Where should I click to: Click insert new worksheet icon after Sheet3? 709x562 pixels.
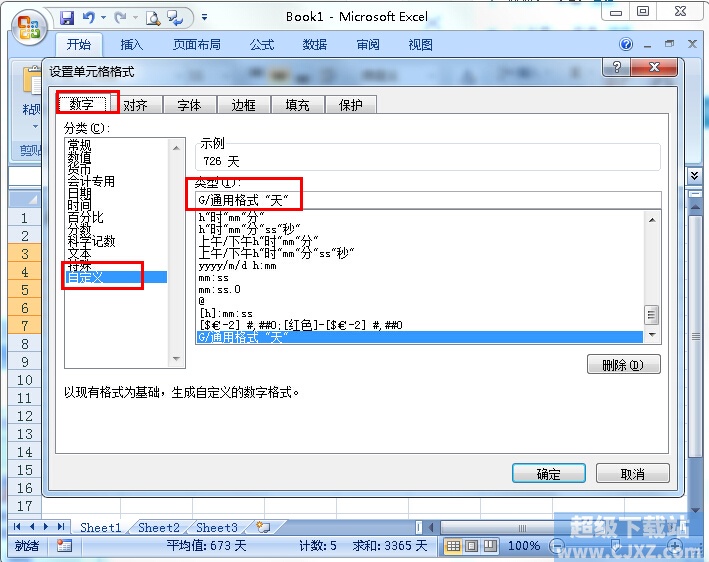263,527
